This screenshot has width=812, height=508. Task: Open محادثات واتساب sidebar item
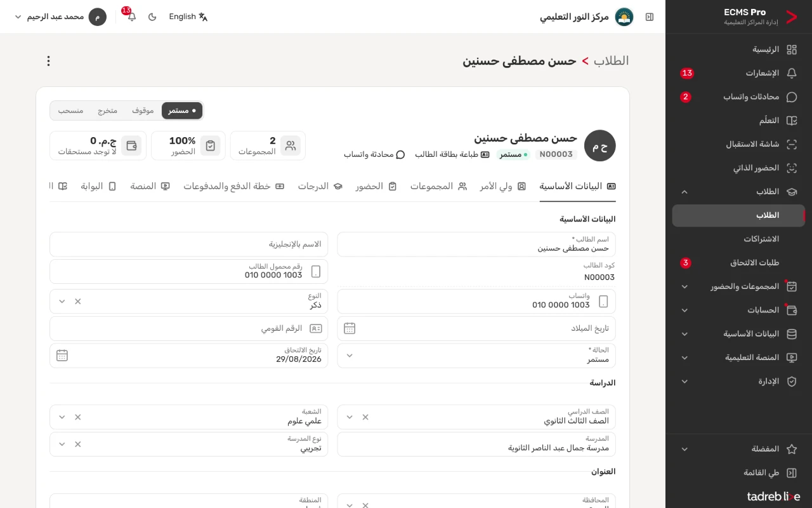pyautogui.click(x=738, y=97)
